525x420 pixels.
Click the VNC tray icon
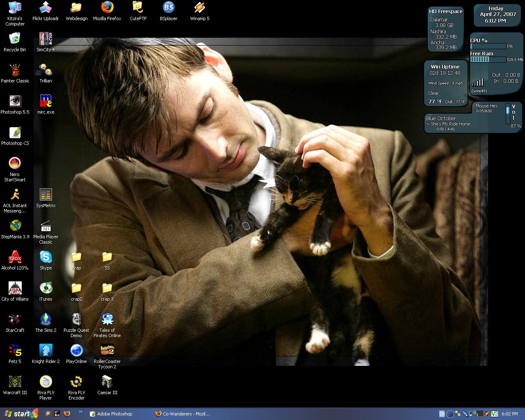pyautogui.click(x=495, y=414)
